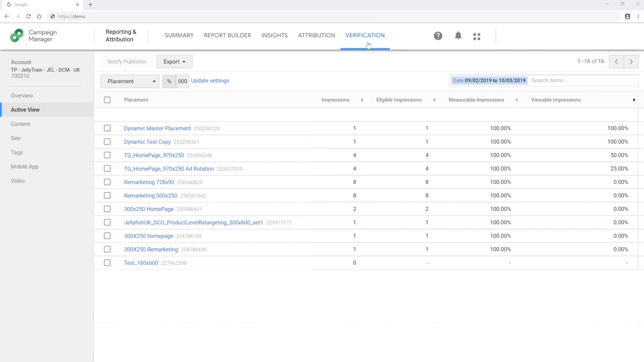Open the Export dropdown menu
Viewport: 644px width, 362px height.
tap(174, 62)
